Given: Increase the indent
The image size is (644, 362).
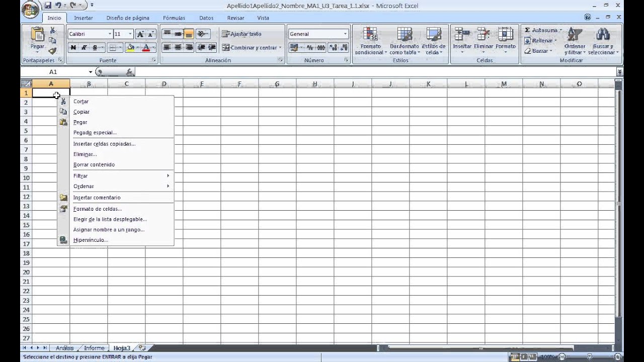Looking at the screenshot, I should 212,48.
